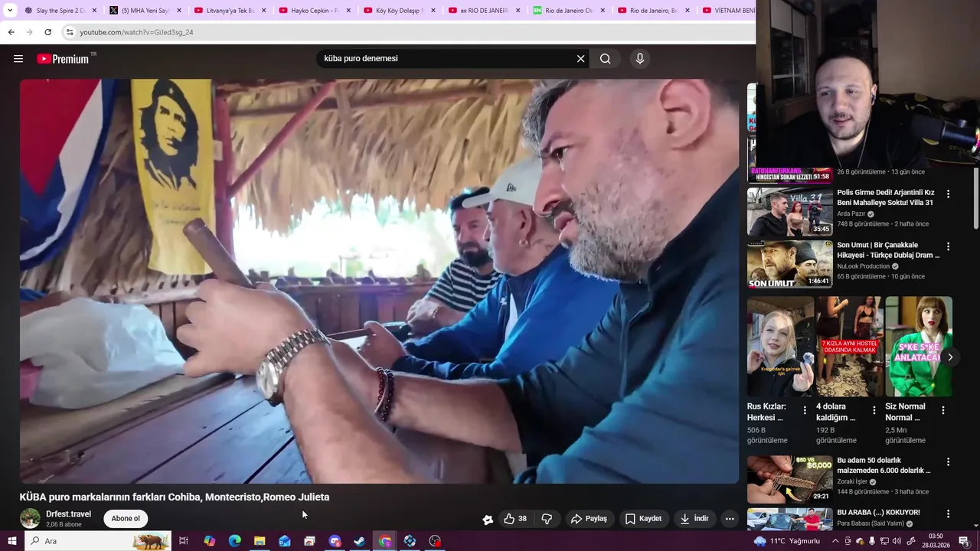Click the video title starting 'KÜBA puro markalarının'
Screen dimensions: 980x551
pos(175,497)
